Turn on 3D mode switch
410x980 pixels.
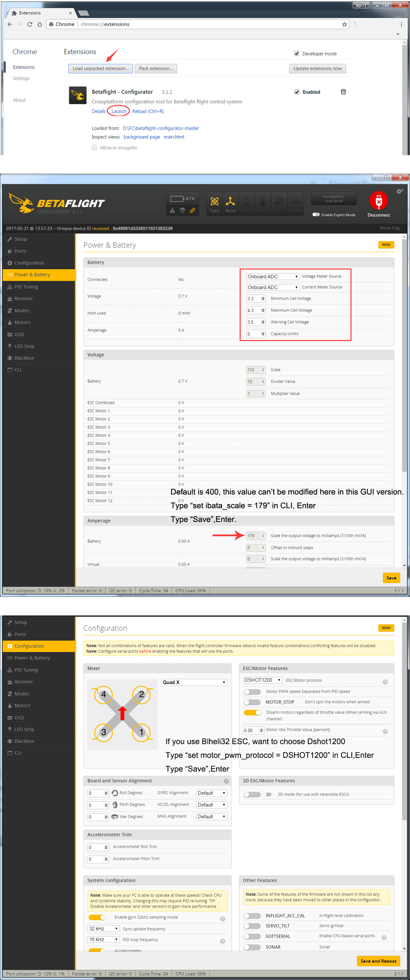(252, 795)
